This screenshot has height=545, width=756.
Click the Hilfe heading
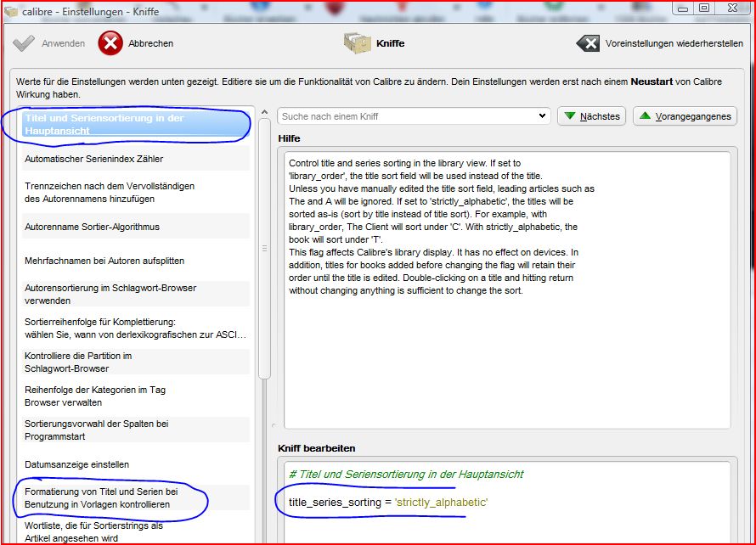pos(289,138)
